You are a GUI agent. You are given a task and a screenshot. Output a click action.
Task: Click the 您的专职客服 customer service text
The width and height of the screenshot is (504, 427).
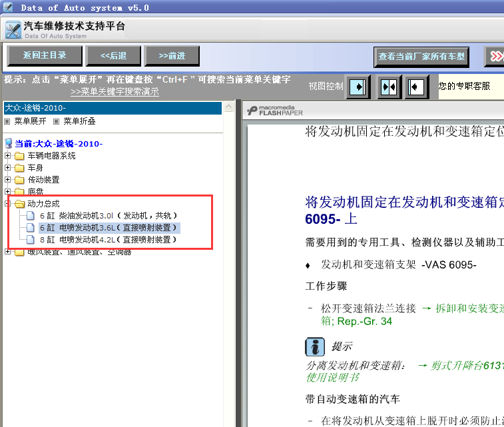[x=464, y=86]
